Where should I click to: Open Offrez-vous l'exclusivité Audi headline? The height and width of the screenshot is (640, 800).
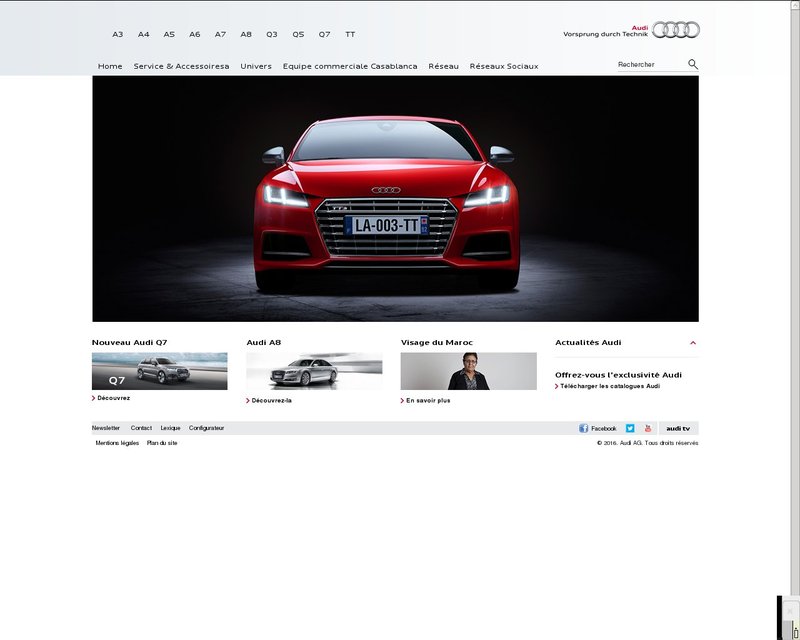point(618,375)
